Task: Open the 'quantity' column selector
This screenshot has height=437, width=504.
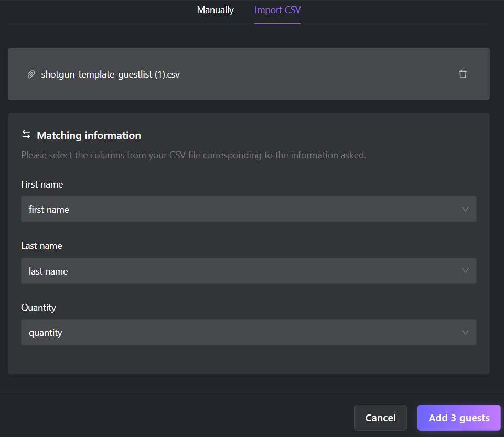Action: 249,332
